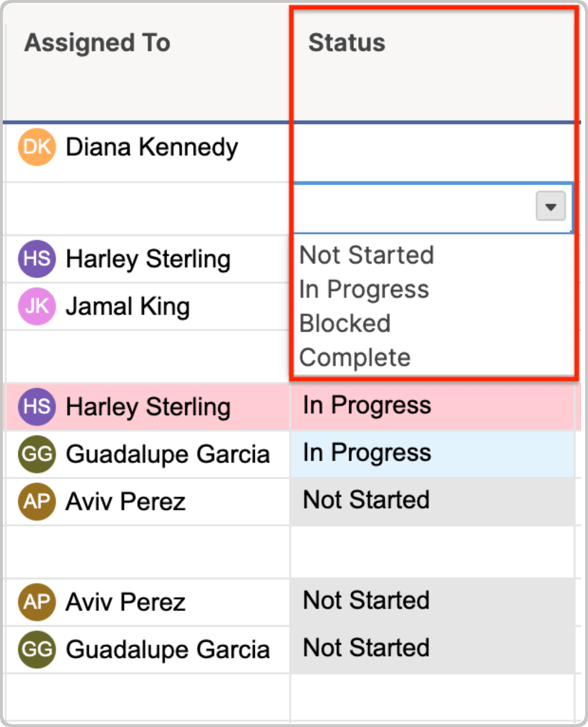Select the light blue In Progress cell
Image resolution: width=588 pixels, height=727 pixels.
433,453
